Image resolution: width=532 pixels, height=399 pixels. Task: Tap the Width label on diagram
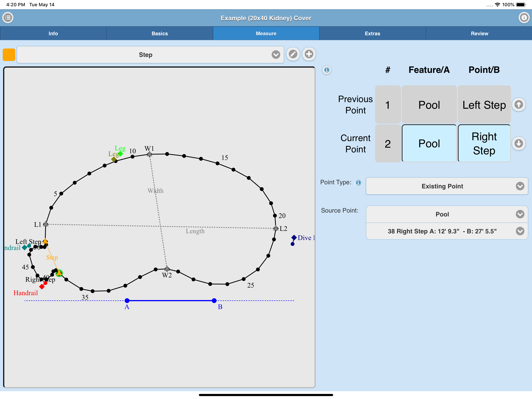[x=155, y=191]
